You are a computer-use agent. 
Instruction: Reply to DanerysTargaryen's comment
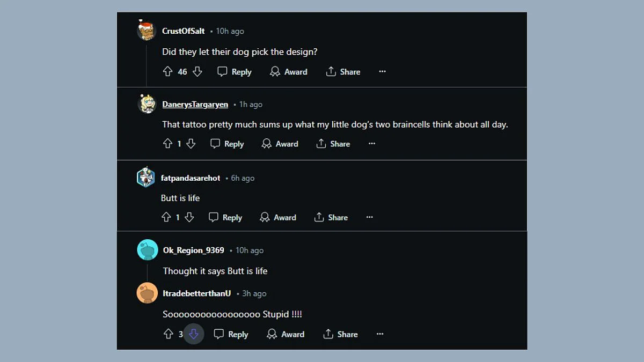click(227, 144)
